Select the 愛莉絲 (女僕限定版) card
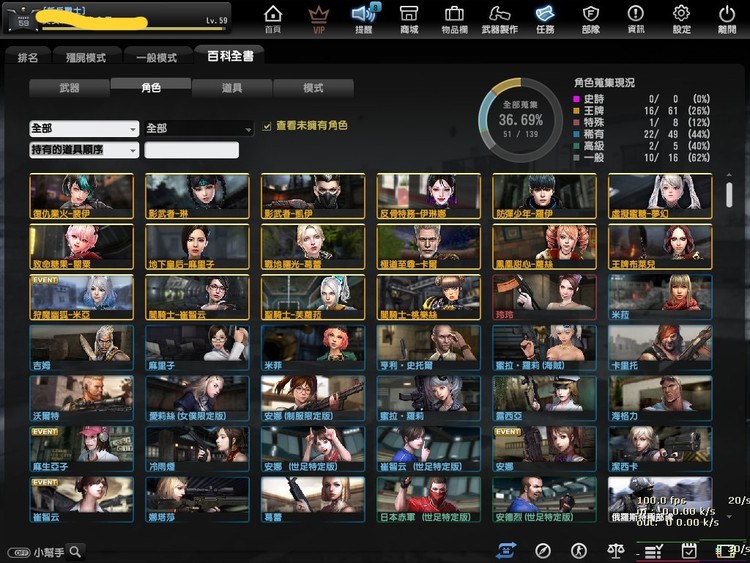Screen dimensions: 750x563 (x=197, y=398)
